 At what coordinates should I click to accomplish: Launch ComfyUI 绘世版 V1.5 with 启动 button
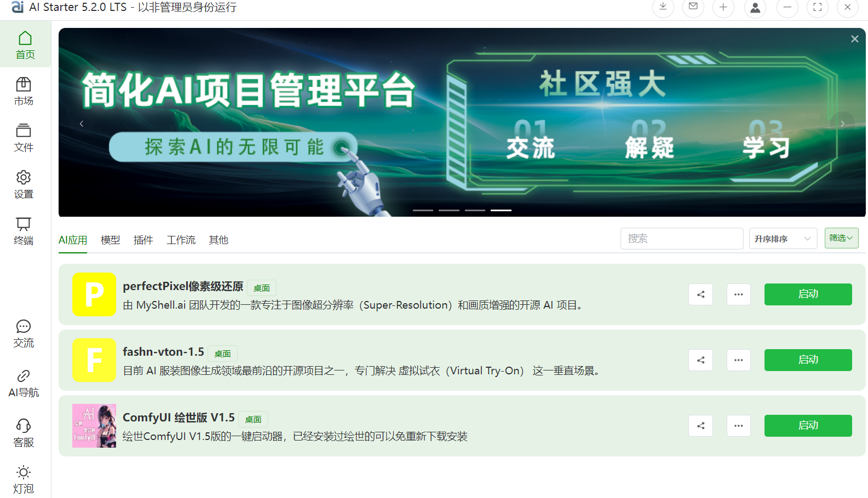point(808,426)
